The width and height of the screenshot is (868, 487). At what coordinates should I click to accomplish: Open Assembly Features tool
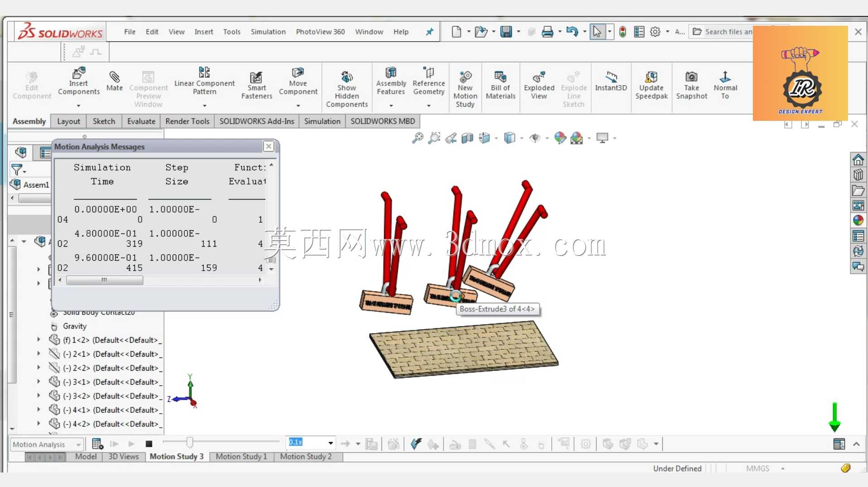(x=391, y=81)
